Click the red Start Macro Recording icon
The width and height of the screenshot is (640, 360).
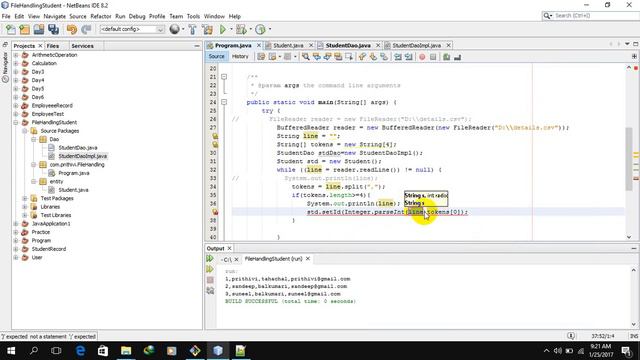(422, 57)
